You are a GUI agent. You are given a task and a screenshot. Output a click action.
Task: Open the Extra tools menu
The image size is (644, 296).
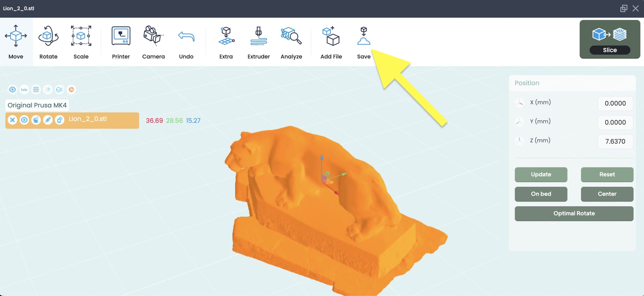[226, 42]
